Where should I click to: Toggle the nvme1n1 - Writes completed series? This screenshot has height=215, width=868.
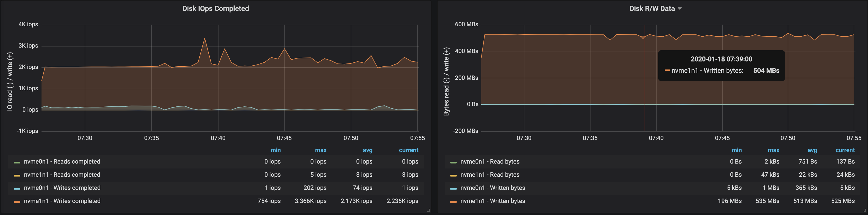tap(62, 201)
